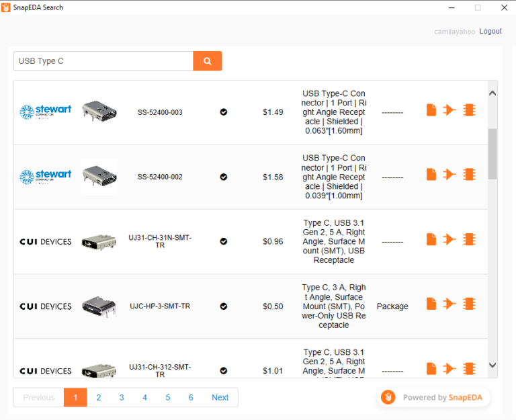Click symbol icon for UJC-HP-3-SMT-TR
Screen dimensions: 516x420
point(449,304)
